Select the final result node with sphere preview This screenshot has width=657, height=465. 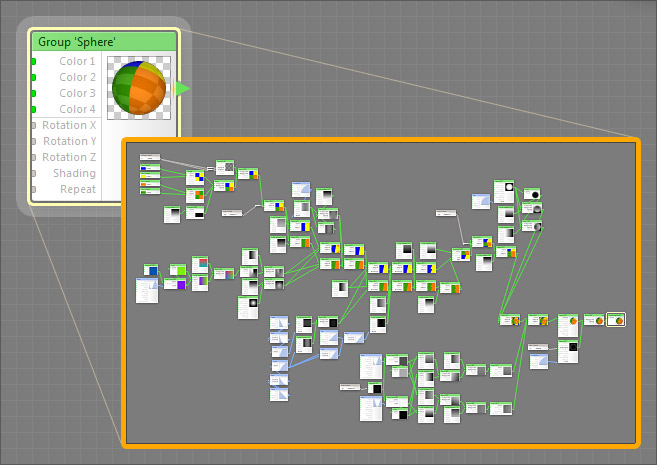pyautogui.click(x=616, y=320)
